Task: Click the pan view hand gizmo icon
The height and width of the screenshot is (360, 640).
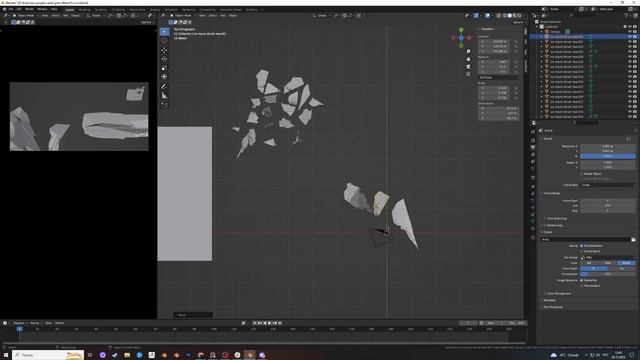Action: click(x=468, y=59)
